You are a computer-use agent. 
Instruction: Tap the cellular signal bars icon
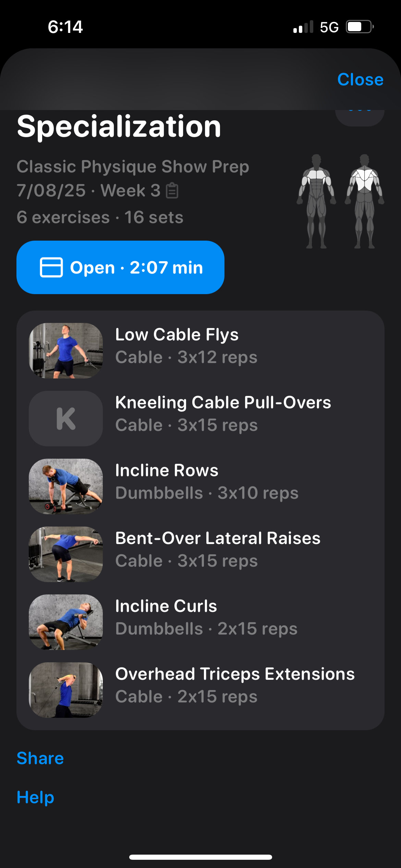(x=303, y=27)
